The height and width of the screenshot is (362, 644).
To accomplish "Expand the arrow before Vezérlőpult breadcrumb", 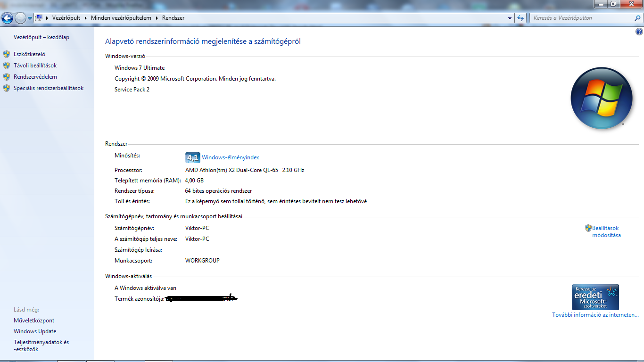I will (47, 18).
